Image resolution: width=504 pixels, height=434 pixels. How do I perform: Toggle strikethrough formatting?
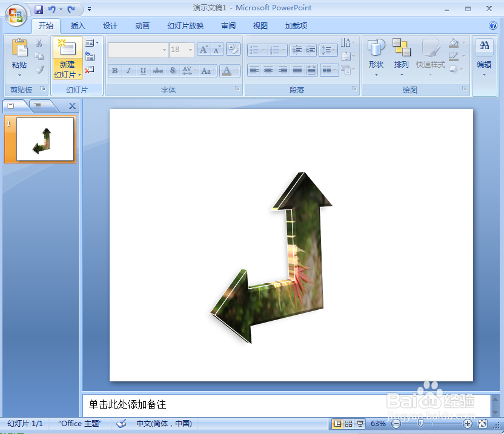(x=158, y=71)
